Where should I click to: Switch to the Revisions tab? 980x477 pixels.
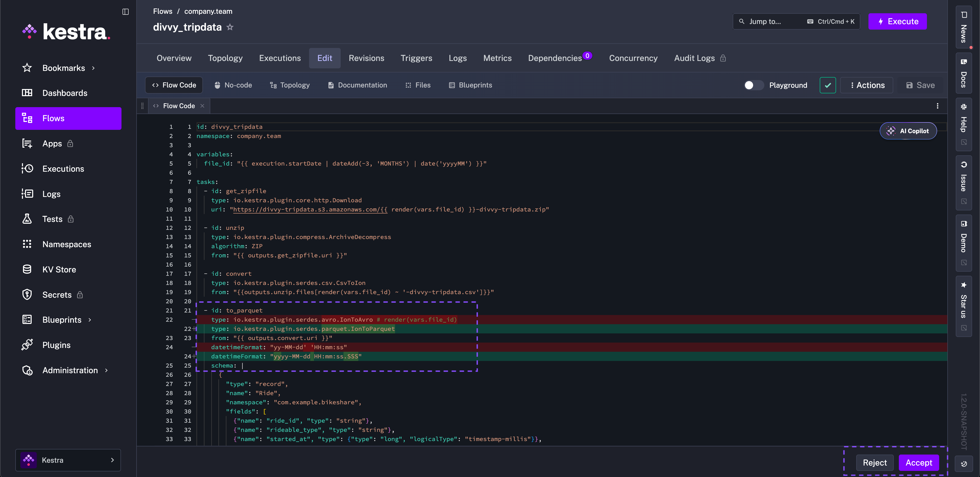click(366, 58)
